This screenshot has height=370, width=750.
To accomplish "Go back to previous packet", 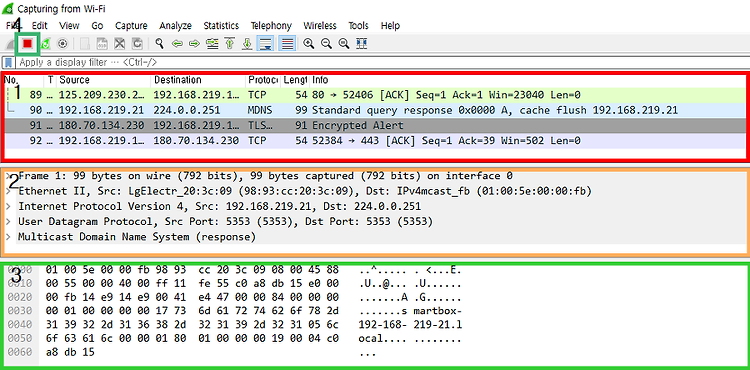I will [x=177, y=44].
